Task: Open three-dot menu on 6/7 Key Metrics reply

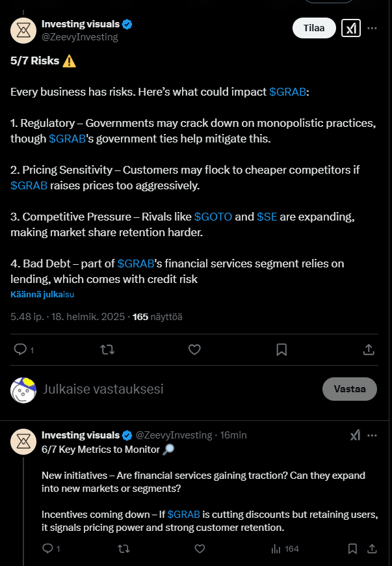Action: click(x=372, y=435)
